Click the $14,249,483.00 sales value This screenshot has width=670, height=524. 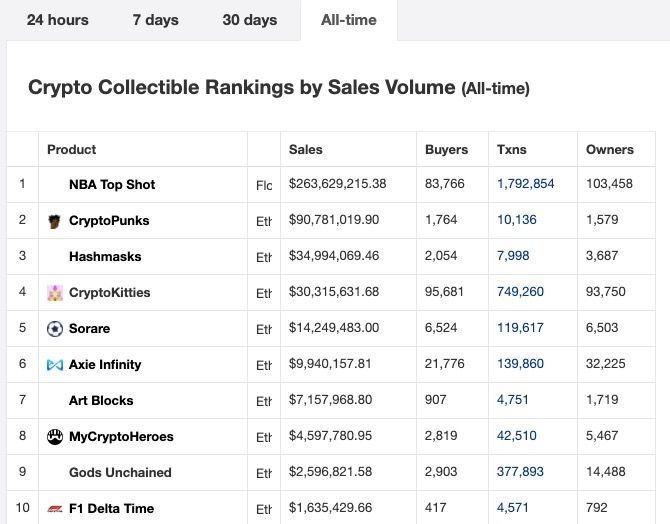pyautogui.click(x=334, y=327)
